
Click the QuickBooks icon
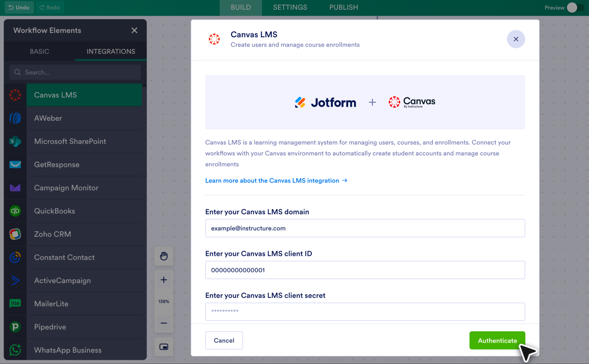(15, 211)
